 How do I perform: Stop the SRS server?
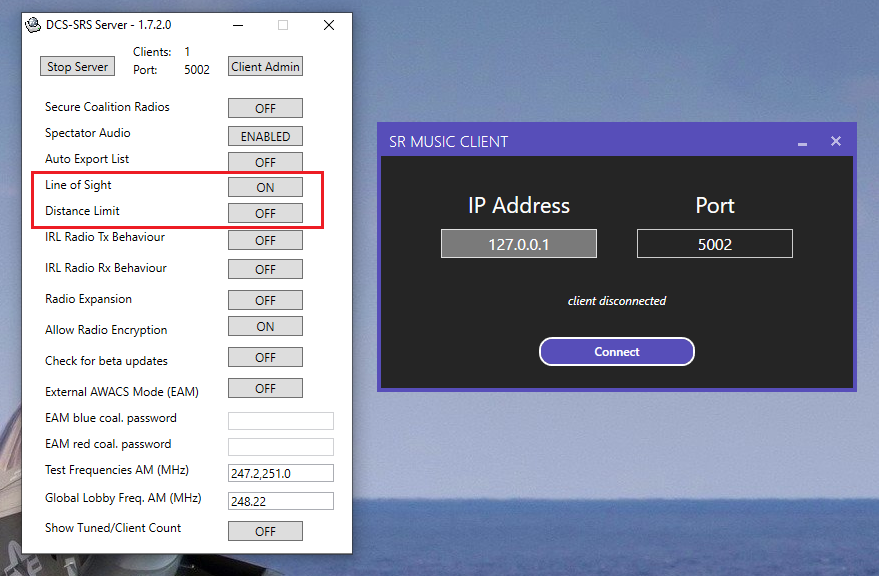coord(77,66)
